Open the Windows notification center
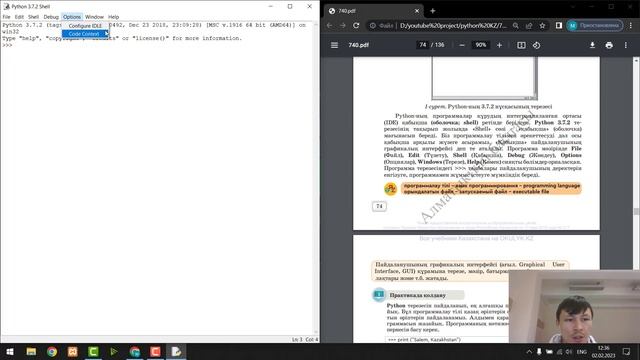 click(x=627, y=351)
